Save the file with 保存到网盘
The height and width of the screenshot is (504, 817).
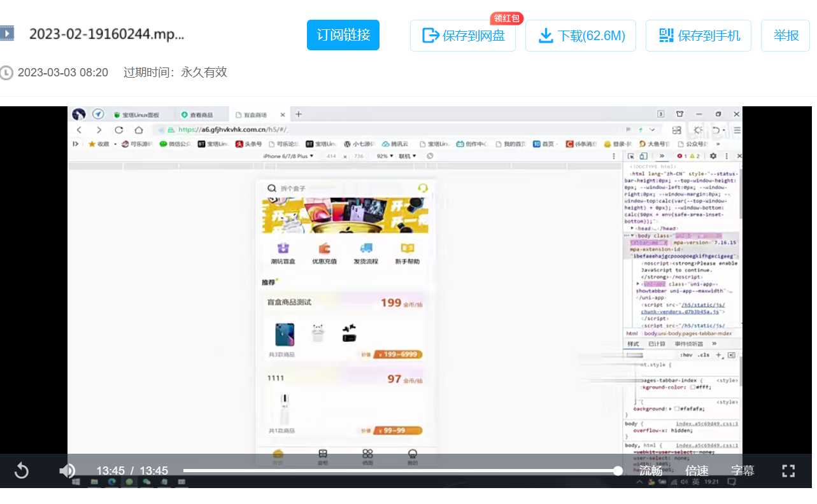[463, 36]
